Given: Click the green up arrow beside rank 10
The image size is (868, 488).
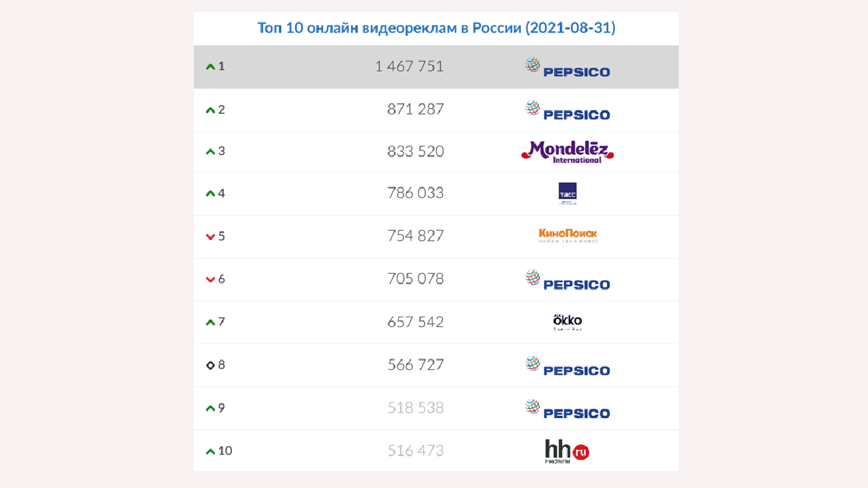Looking at the screenshot, I should tap(210, 451).
